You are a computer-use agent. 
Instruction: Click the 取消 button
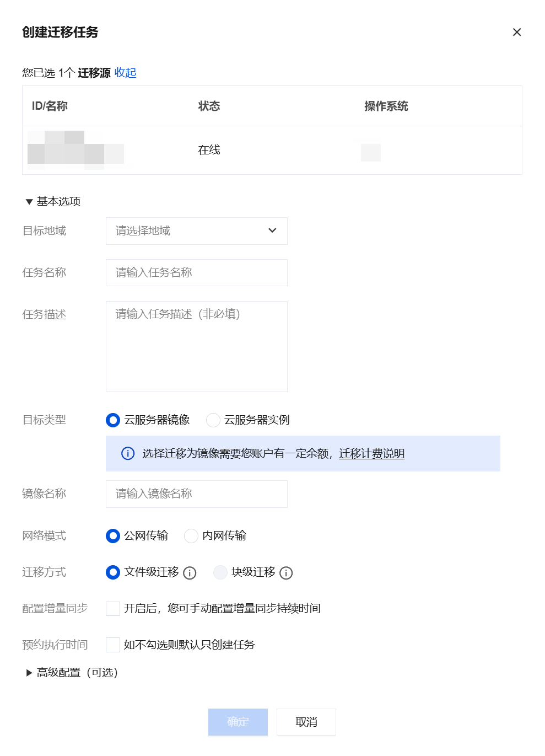(306, 722)
